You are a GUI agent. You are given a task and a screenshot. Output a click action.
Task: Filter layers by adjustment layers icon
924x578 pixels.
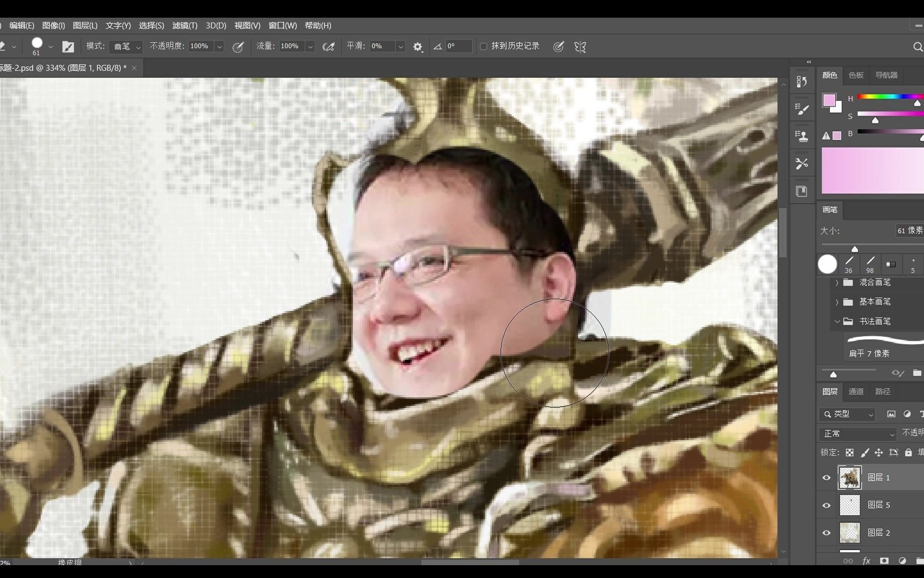(907, 414)
